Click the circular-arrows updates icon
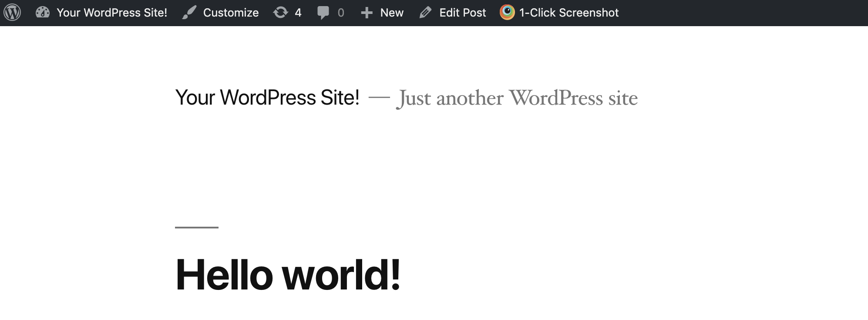 [280, 13]
